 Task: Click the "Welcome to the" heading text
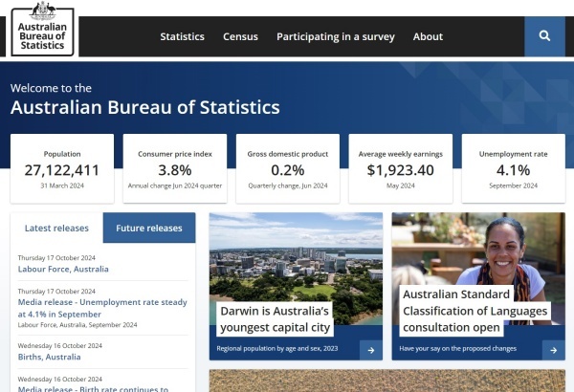51,88
